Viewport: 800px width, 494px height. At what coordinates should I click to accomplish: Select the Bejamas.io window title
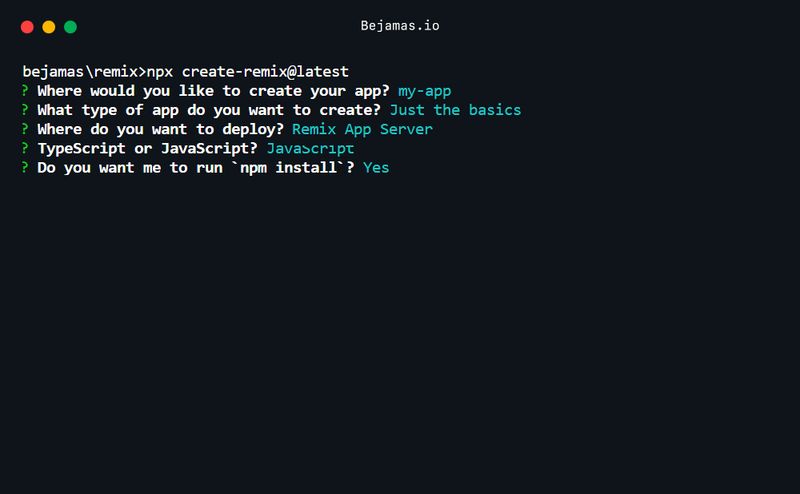(x=400, y=26)
